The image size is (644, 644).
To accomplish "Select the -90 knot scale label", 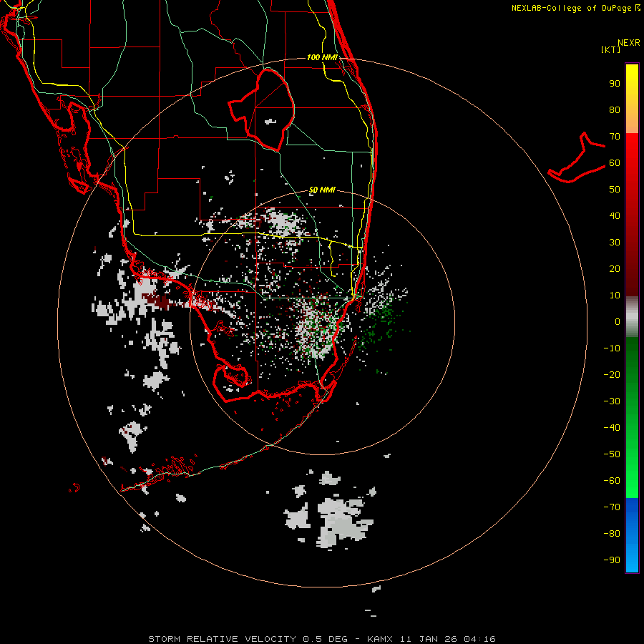I will (x=612, y=560).
